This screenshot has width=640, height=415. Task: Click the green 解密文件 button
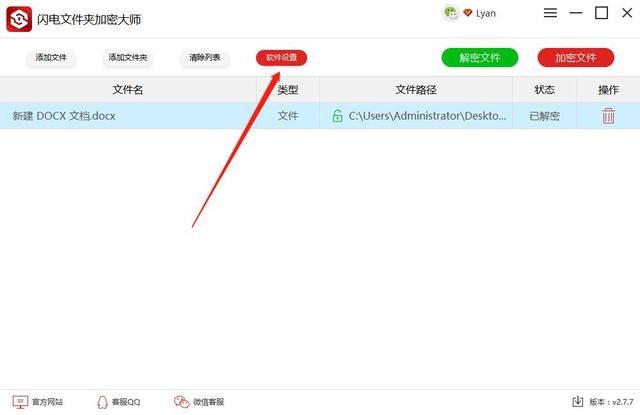point(480,58)
